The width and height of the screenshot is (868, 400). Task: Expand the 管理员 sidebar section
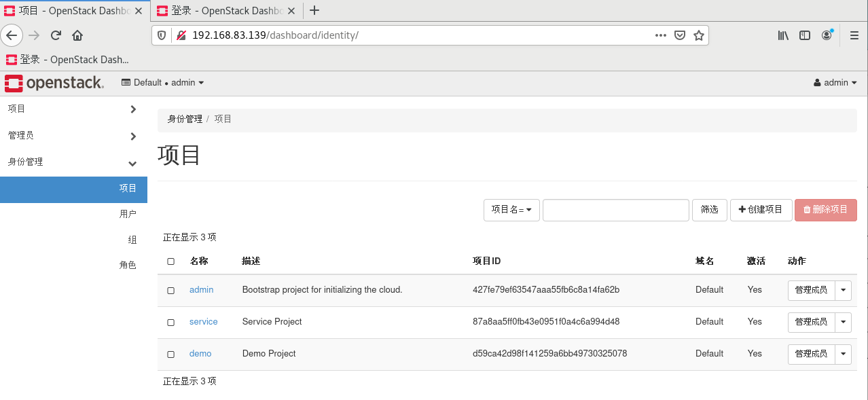73,136
